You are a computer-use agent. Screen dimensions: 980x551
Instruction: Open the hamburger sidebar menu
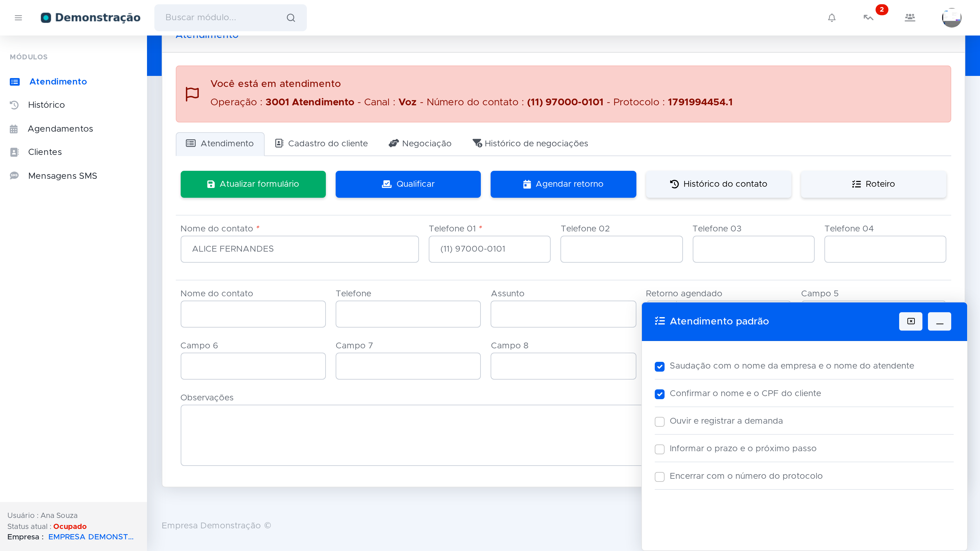click(18, 18)
